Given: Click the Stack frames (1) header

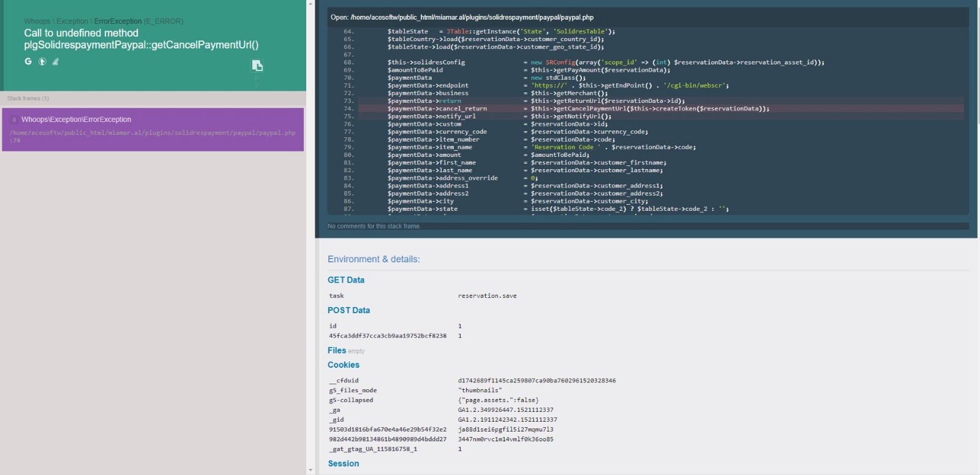Looking at the screenshot, I should click(28, 99).
